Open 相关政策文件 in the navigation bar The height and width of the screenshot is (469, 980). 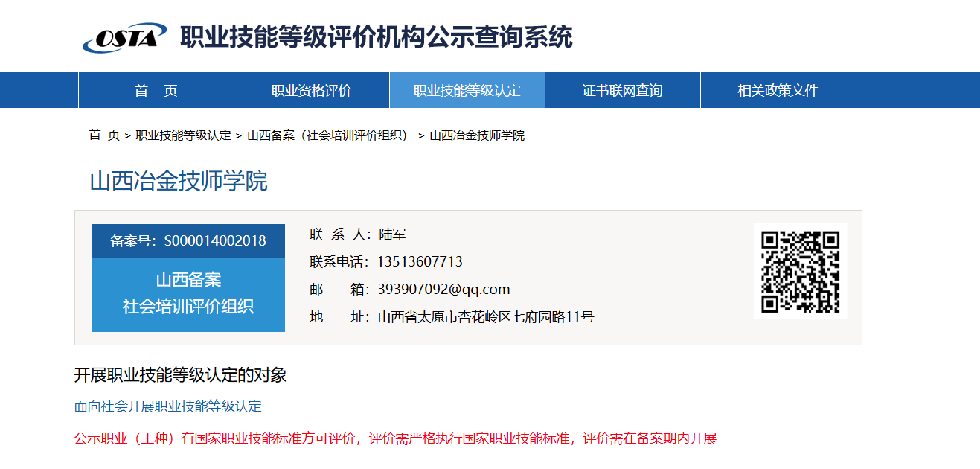[x=778, y=91]
